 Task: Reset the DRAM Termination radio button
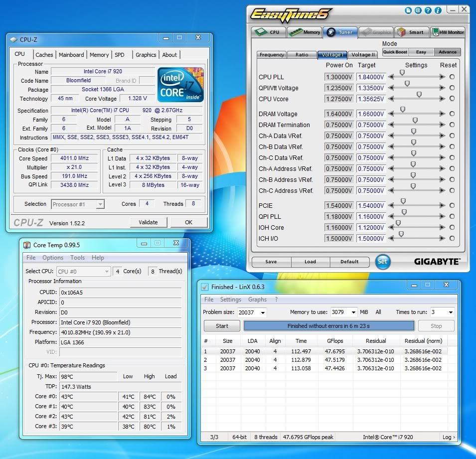pyautogui.click(x=452, y=125)
